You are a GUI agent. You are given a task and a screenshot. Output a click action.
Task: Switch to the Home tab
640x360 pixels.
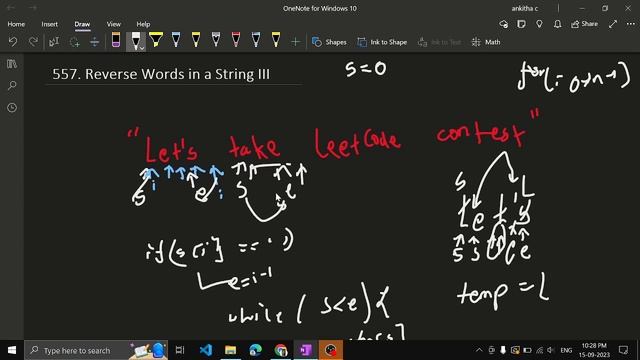click(x=16, y=24)
